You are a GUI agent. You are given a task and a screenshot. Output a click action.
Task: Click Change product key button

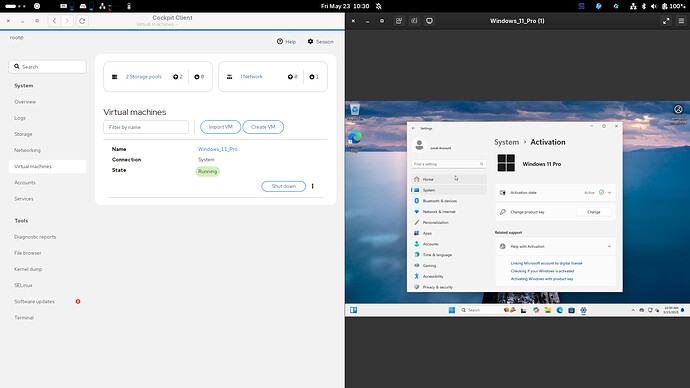(x=594, y=212)
